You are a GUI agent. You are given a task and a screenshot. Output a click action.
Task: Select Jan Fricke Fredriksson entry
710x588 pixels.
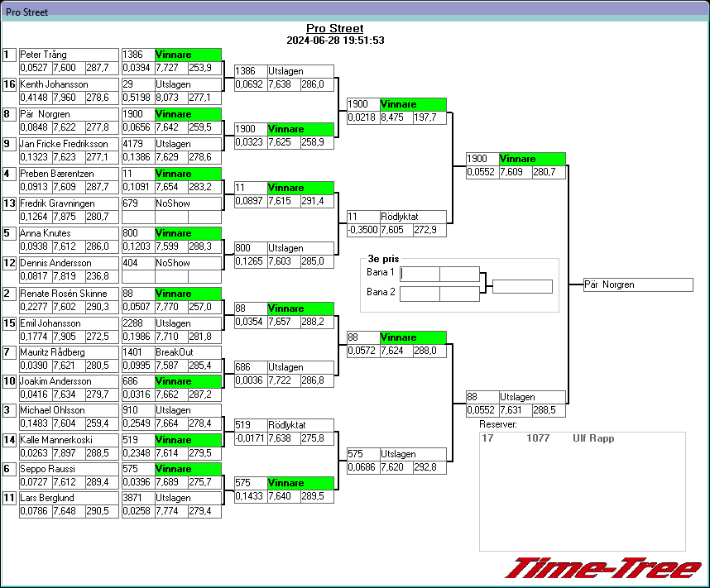point(69,145)
